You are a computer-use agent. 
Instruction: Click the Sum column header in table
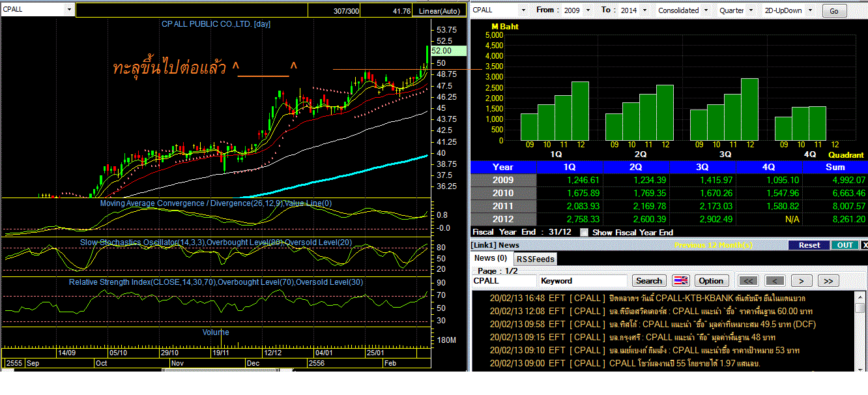coord(835,167)
